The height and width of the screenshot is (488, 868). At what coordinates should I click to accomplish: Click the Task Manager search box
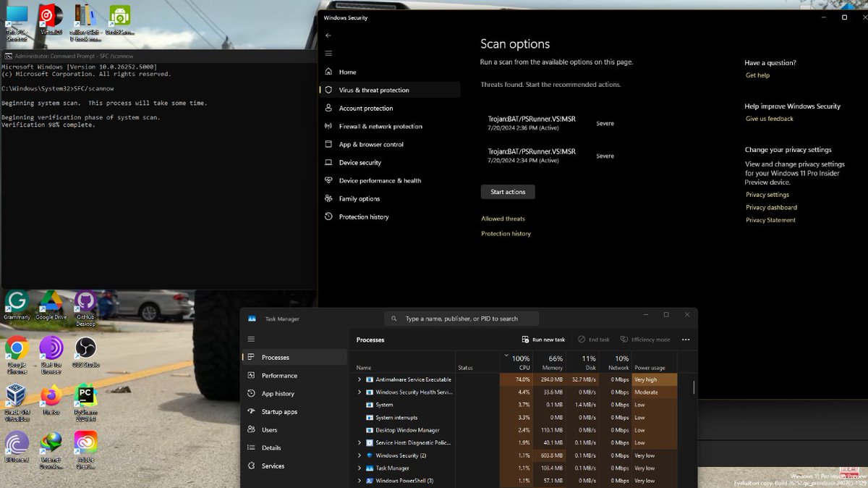point(461,319)
